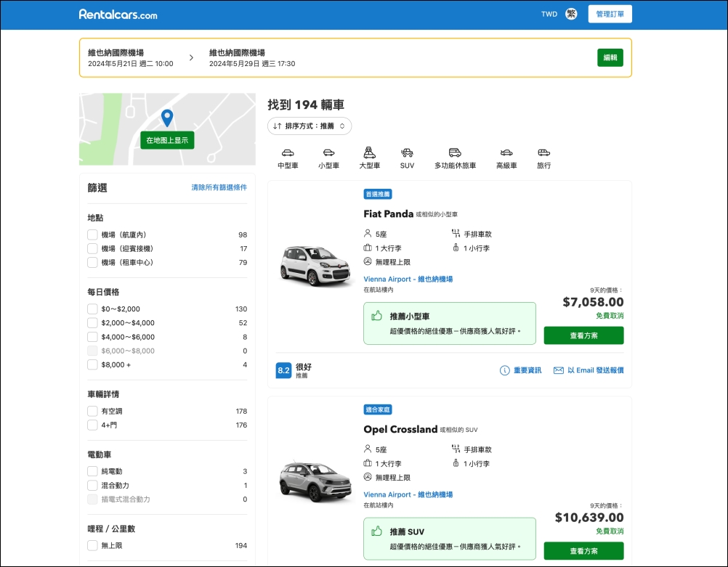Click the $7,058.00 price
Screen dimensions: 728x567
coord(593,302)
